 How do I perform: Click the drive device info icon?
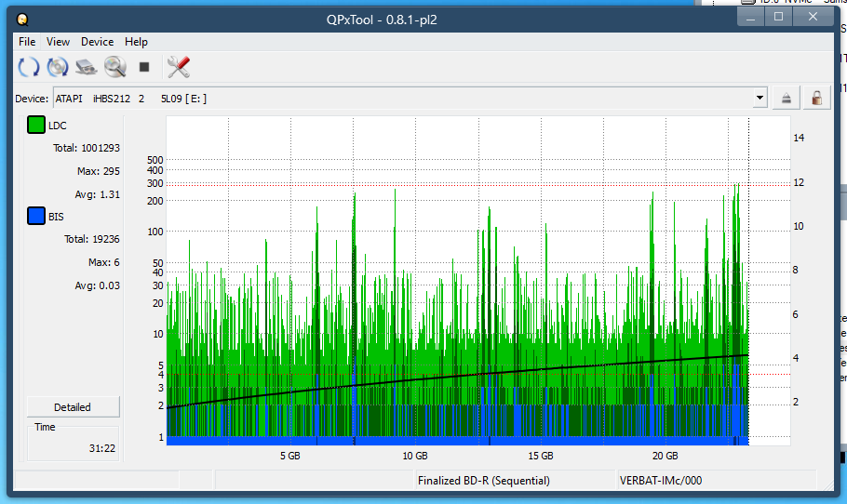coord(86,67)
